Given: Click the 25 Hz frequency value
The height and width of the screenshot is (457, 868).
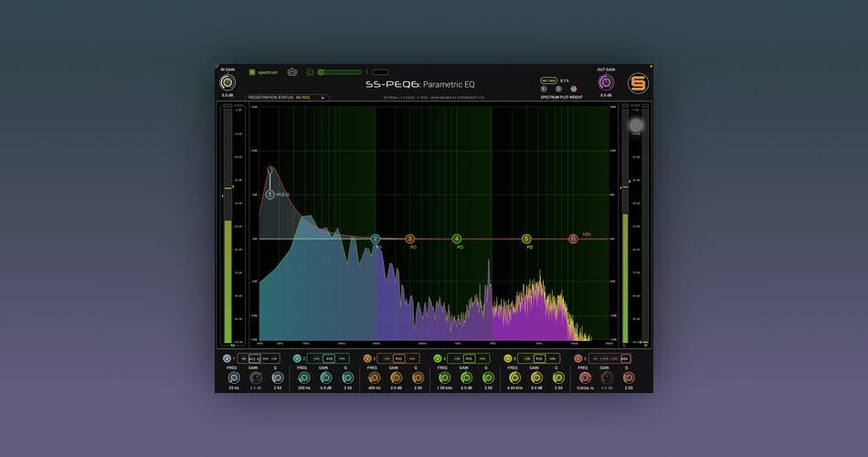Looking at the screenshot, I should (x=234, y=388).
